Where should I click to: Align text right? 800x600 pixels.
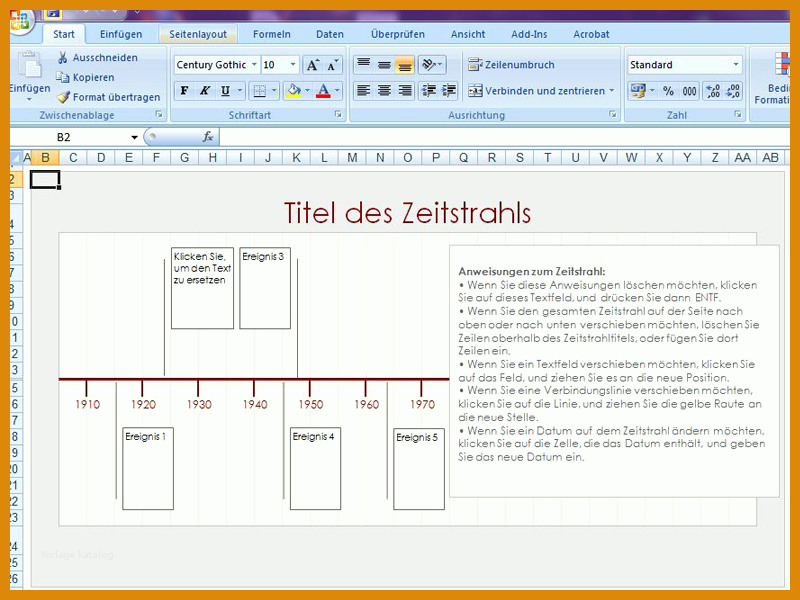405,91
